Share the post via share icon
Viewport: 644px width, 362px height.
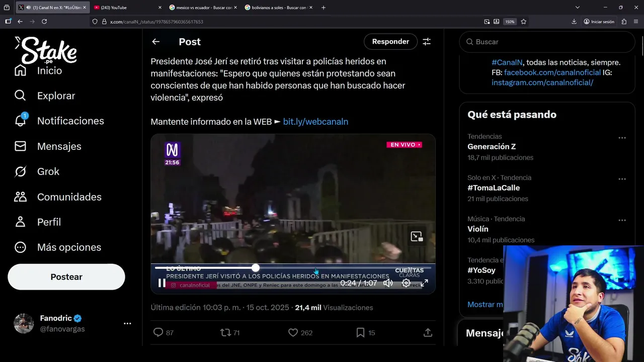point(428,332)
